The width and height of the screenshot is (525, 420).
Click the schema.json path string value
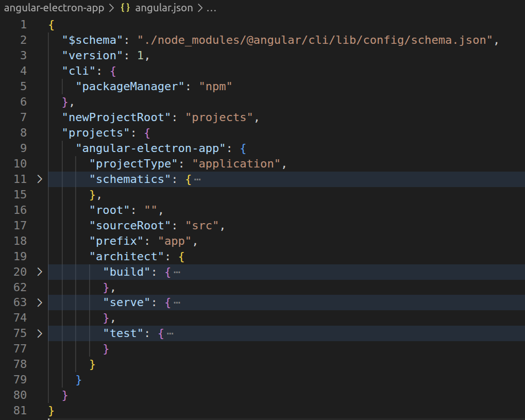click(315, 40)
